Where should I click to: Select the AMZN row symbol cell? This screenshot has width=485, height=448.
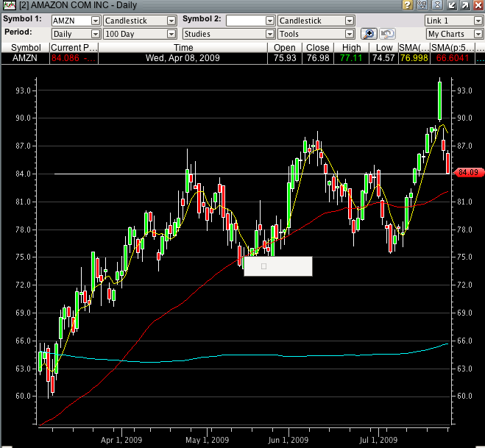[24, 57]
